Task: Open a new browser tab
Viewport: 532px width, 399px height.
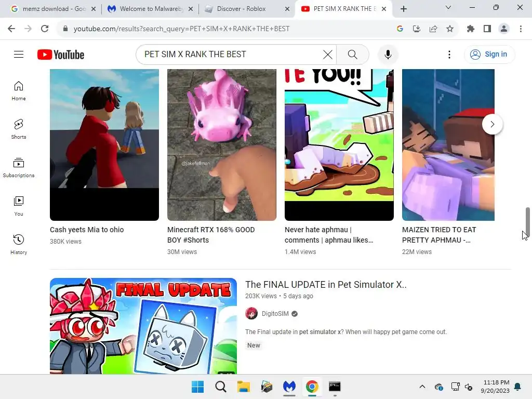Action: tap(403, 9)
